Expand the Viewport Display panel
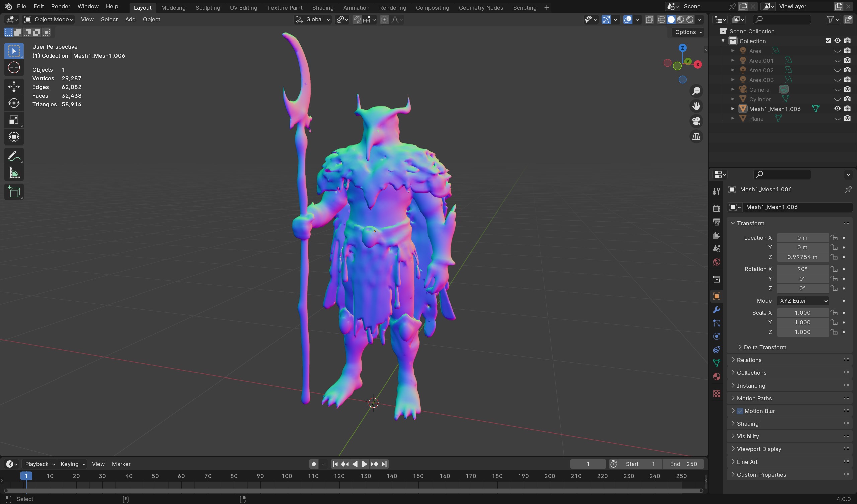This screenshot has height=504, width=857. pos(790,449)
